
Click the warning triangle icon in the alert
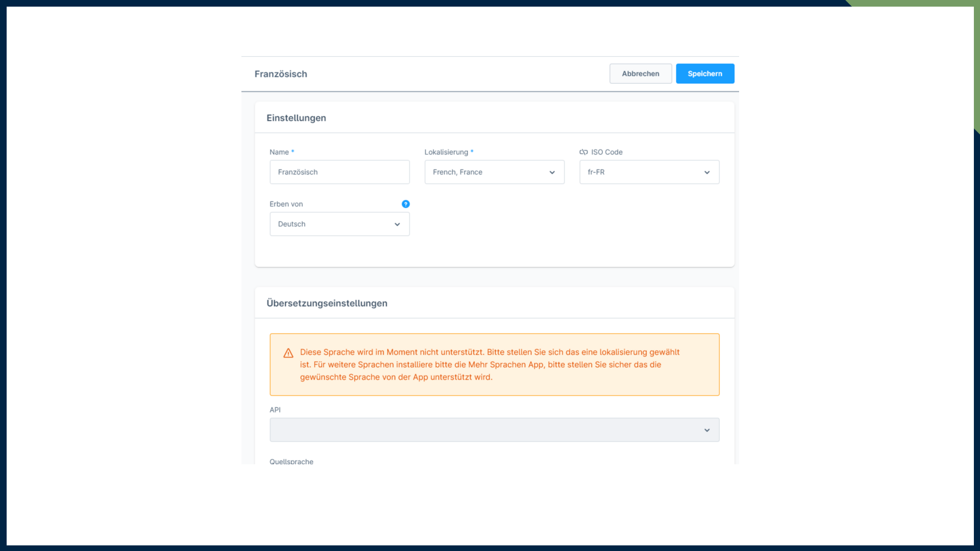288,353
